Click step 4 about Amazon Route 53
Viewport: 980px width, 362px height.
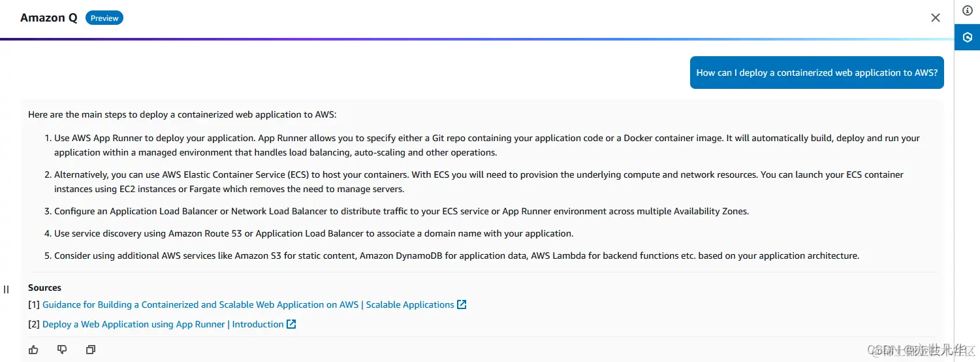(313, 233)
